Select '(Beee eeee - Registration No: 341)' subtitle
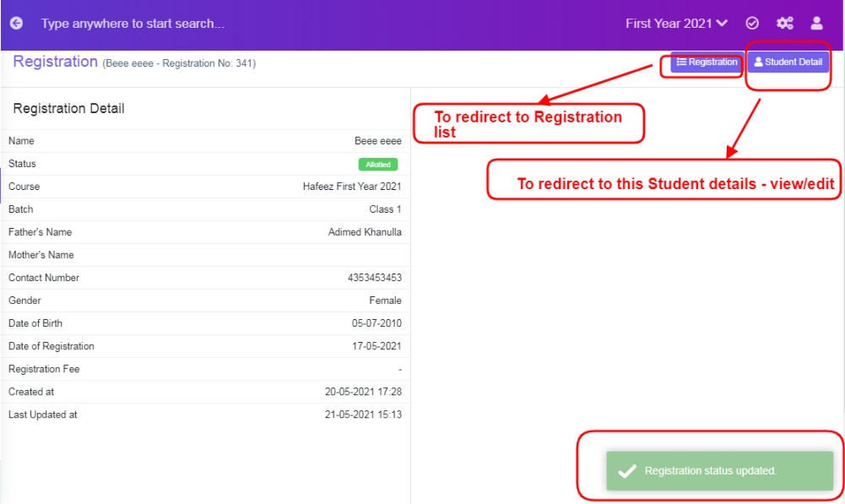This screenshot has height=504, width=845. pyautogui.click(x=179, y=63)
